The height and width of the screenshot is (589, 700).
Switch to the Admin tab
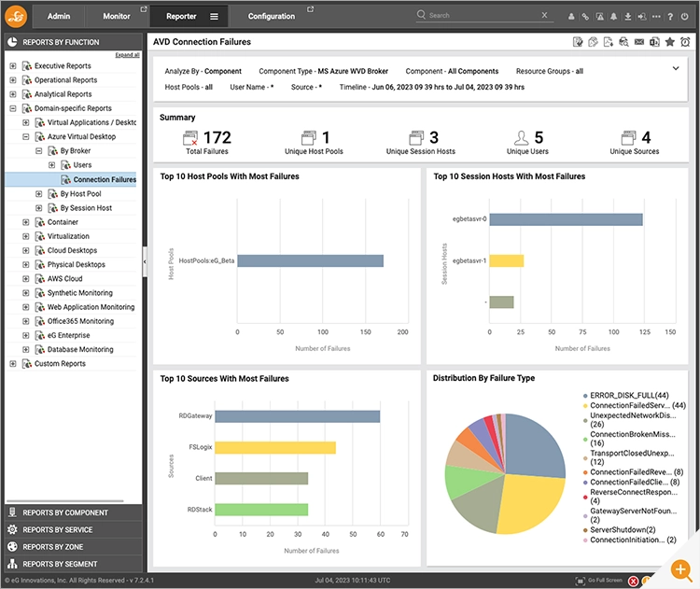point(59,16)
